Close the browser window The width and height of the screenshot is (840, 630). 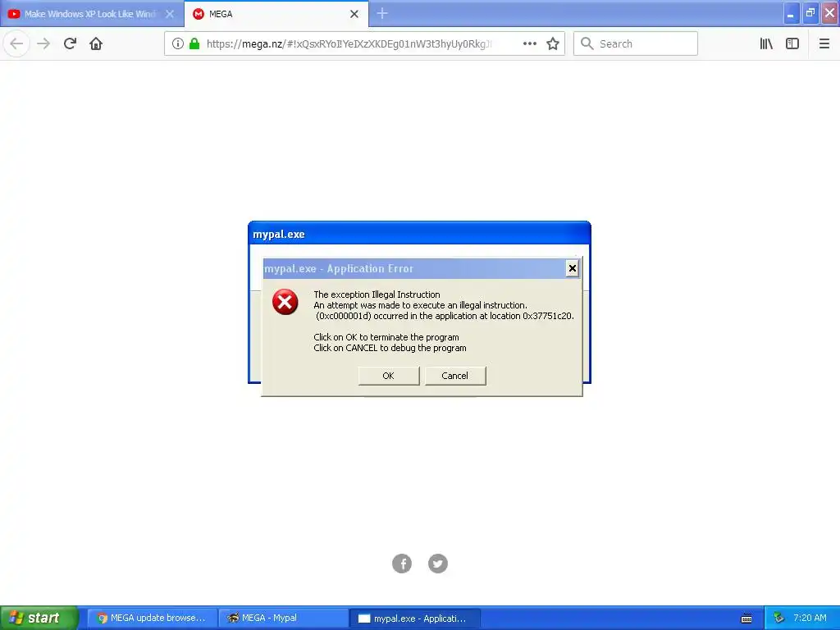click(x=830, y=13)
